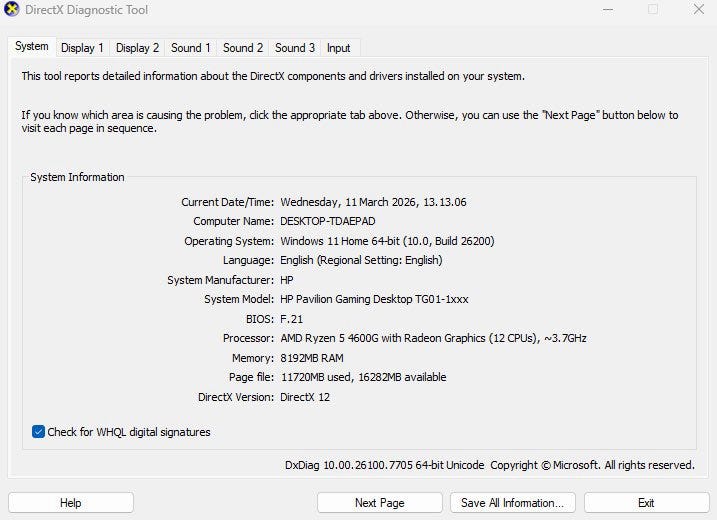
Task: Switch to the Sound 1 tab
Action: [x=191, y=48]
